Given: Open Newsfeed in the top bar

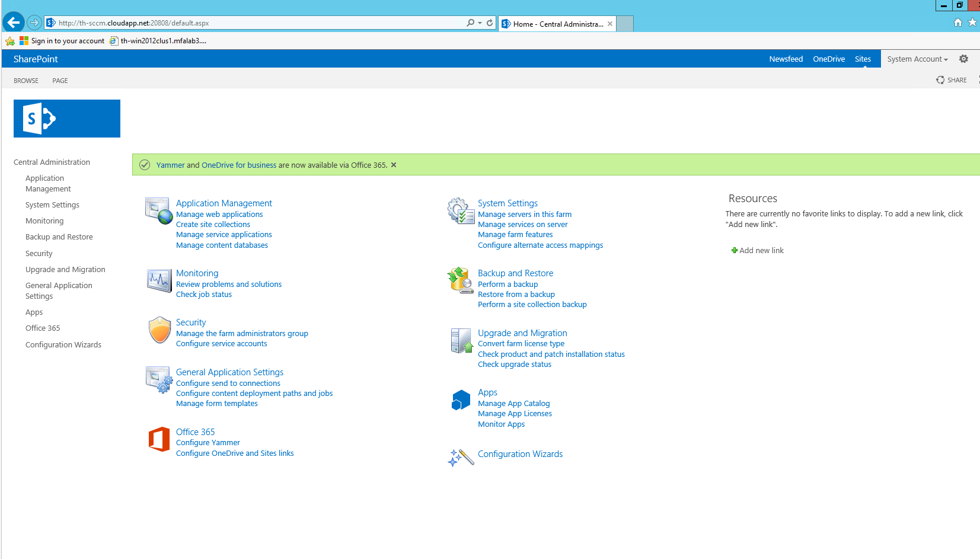Looking at the screenshot, I should 786,59.
